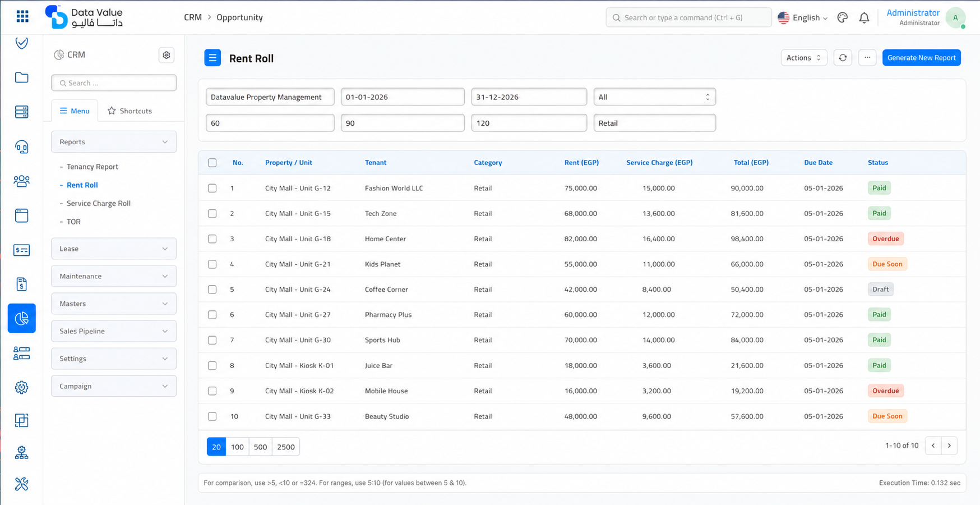Check the Home Center row

tap(212, 238)
